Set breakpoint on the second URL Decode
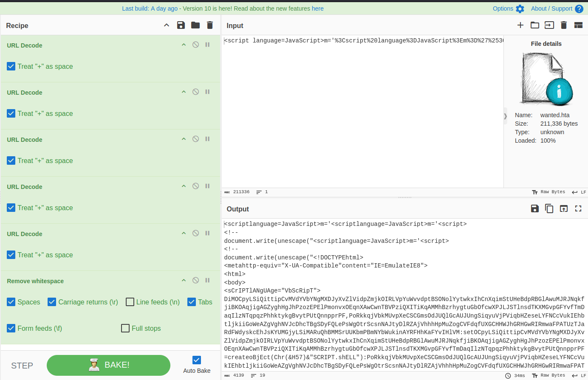This screenshot has width=588, height=380. [x=207, y=92]
